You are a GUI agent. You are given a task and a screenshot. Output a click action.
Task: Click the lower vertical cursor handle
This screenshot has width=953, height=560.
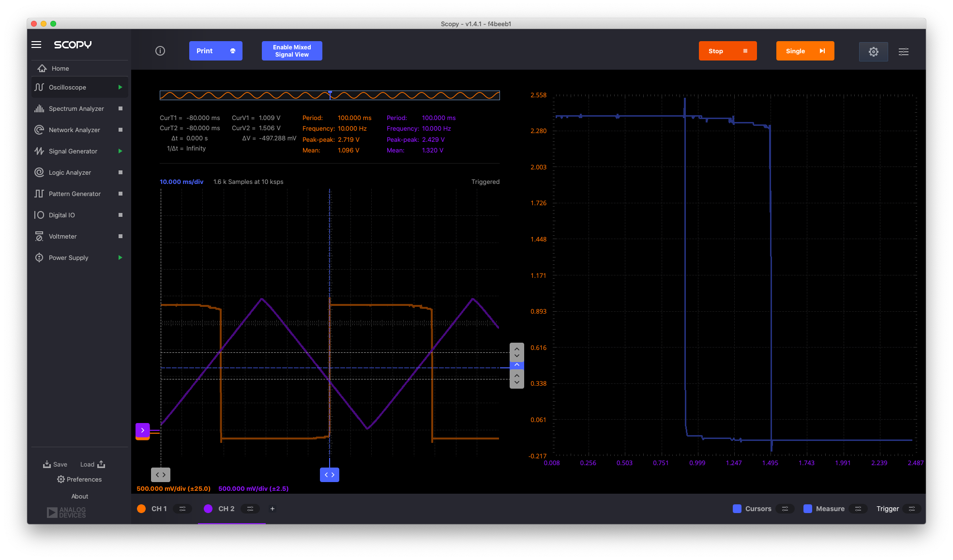(x=517, y=379)
